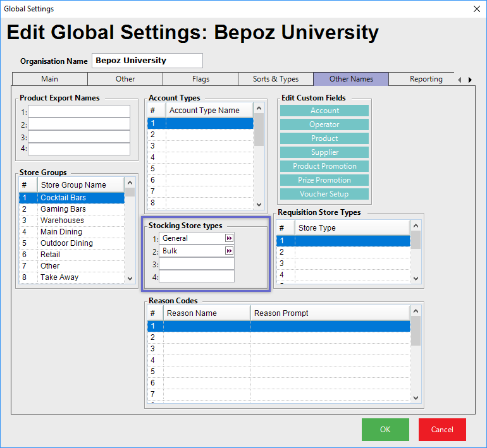The width and height of the screenshot is (487, 448).
Task: Click arrow icon beside General store type
Action: tap(229, 238)
